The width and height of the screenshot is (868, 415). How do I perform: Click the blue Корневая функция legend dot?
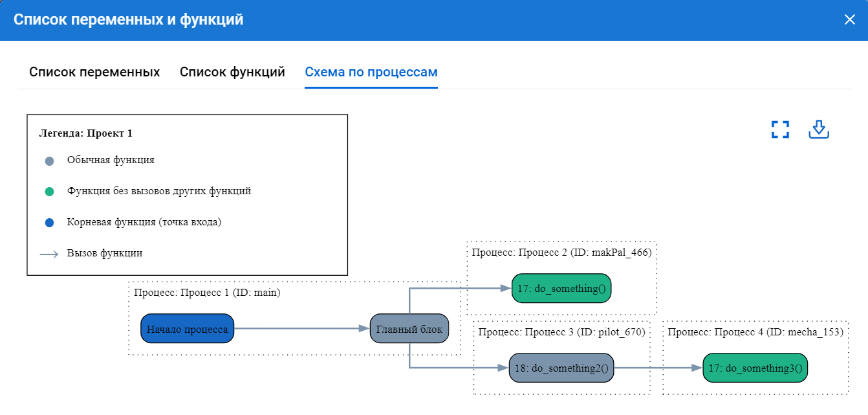49,223
